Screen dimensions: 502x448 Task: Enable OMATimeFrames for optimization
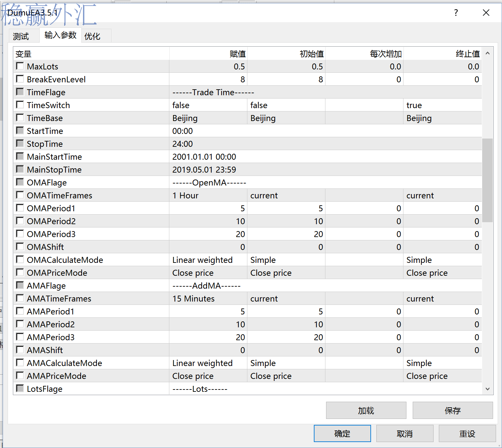(20, 195)
